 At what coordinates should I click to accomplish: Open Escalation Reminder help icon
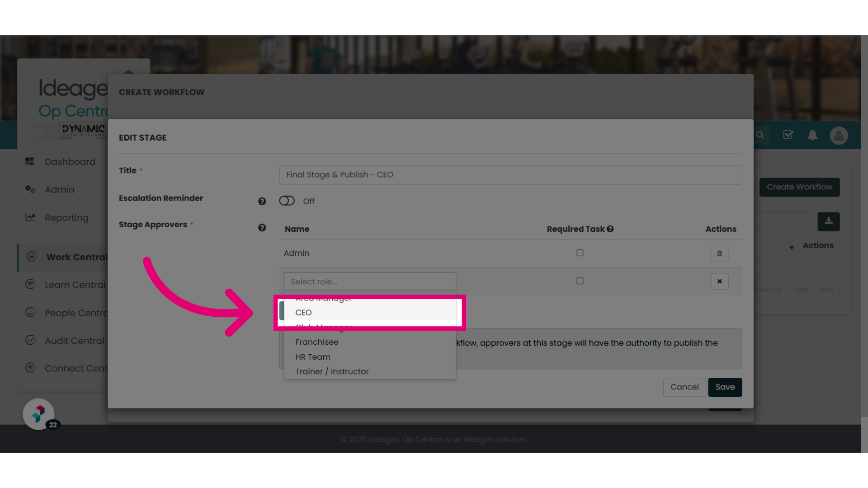click(x=262, y=202)
